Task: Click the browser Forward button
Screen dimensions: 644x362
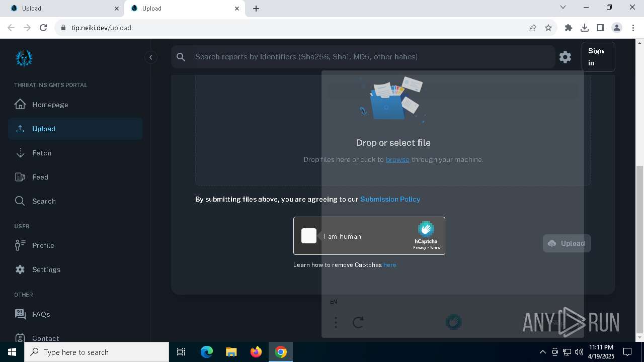Action: 27,28
